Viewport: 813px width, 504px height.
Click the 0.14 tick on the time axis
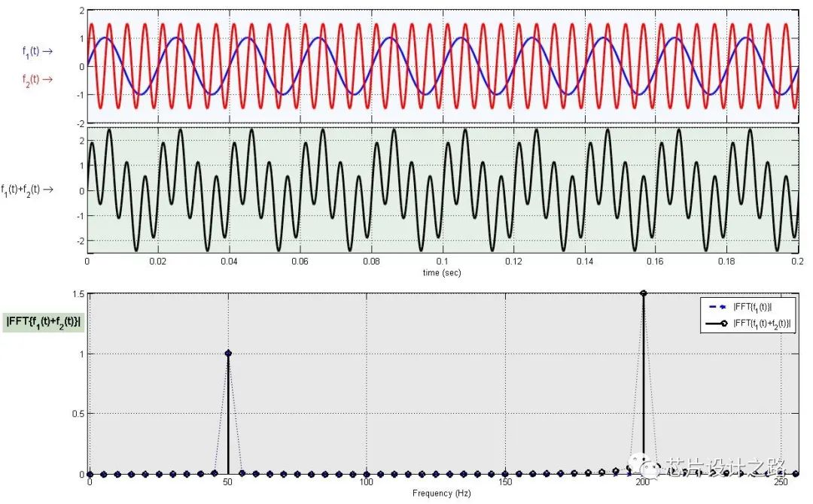tap(584, 262)
